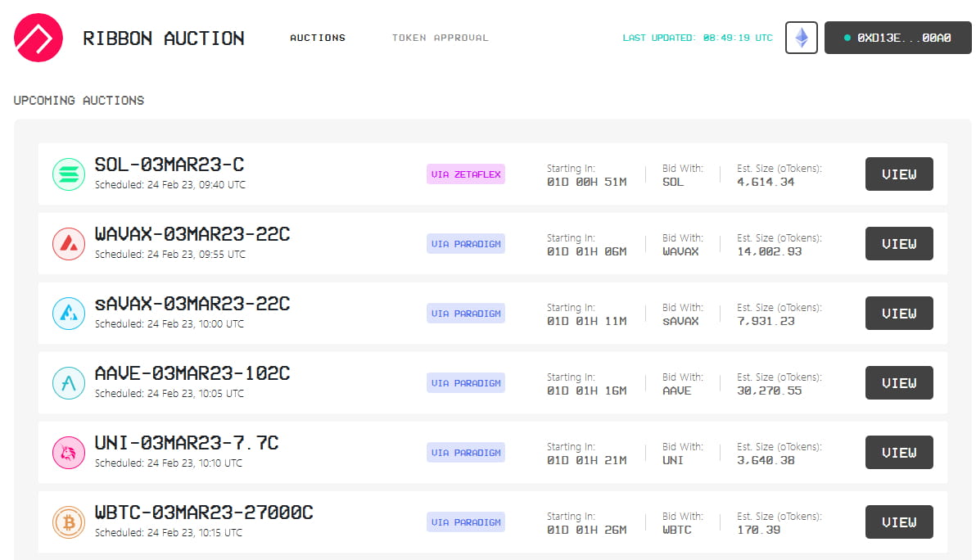Screen dimensions: 976x560
Task: Click the UNI unicorn token icon
Action: (x=69, y=453)
